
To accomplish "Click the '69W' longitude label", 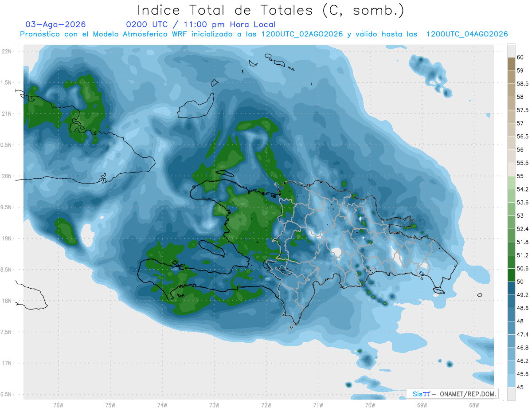I will click(x=422, y=405).
